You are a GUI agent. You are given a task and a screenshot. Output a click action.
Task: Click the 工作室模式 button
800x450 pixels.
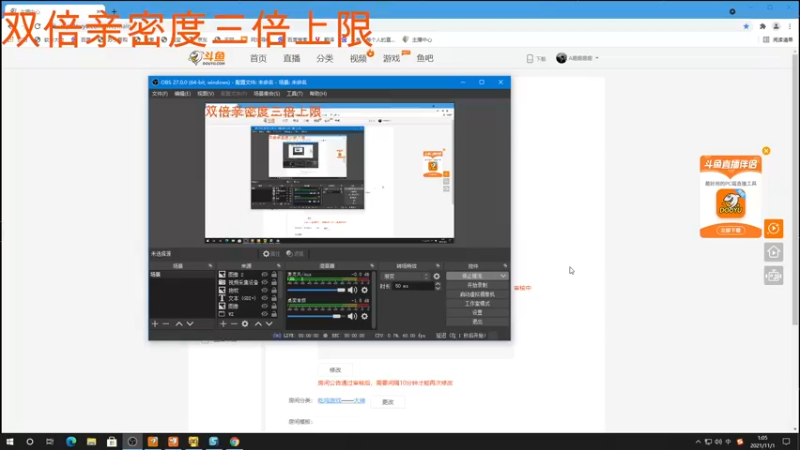(477, 304)
